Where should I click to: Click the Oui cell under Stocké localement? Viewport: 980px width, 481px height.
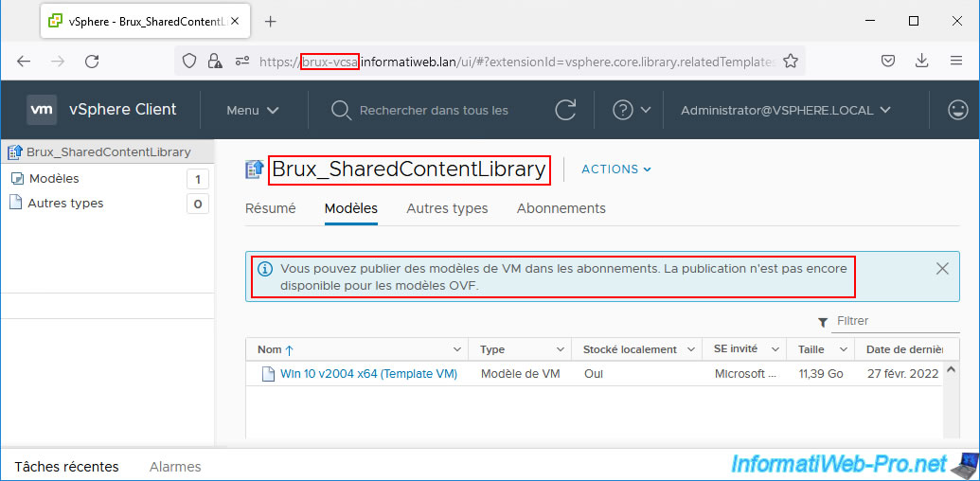click(593, 374)
